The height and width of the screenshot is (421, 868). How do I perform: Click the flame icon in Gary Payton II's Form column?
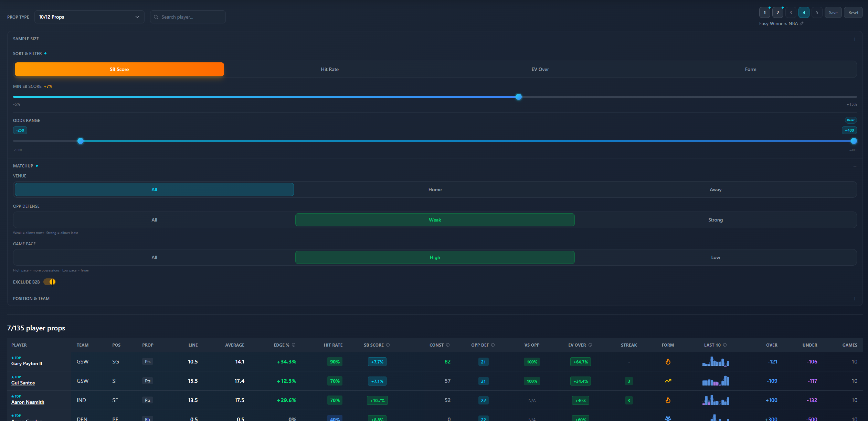click(x=668, y=362)
